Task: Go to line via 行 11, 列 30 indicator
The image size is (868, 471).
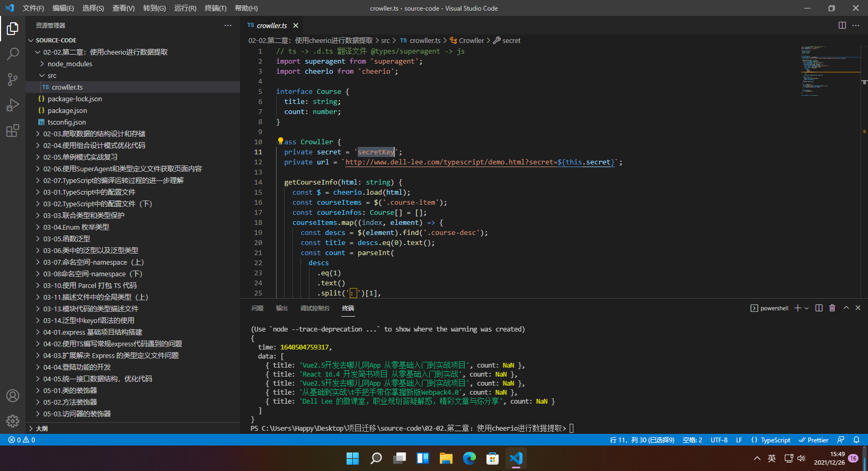Action: (642, 440)
